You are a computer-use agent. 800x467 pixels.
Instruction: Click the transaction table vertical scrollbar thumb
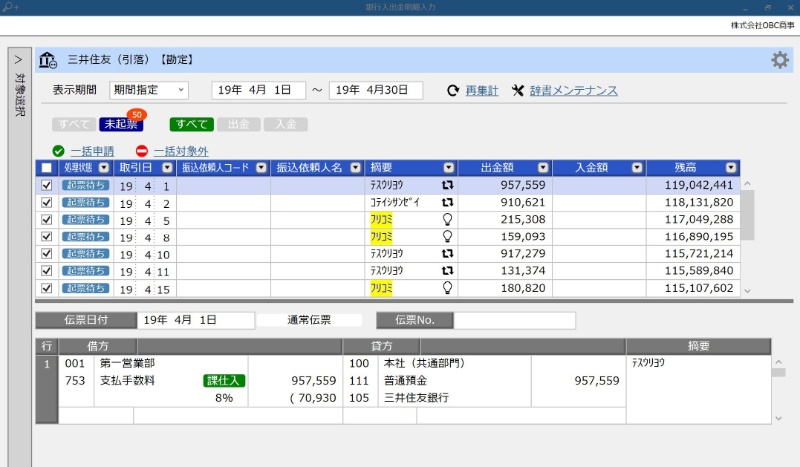[747, 215]
